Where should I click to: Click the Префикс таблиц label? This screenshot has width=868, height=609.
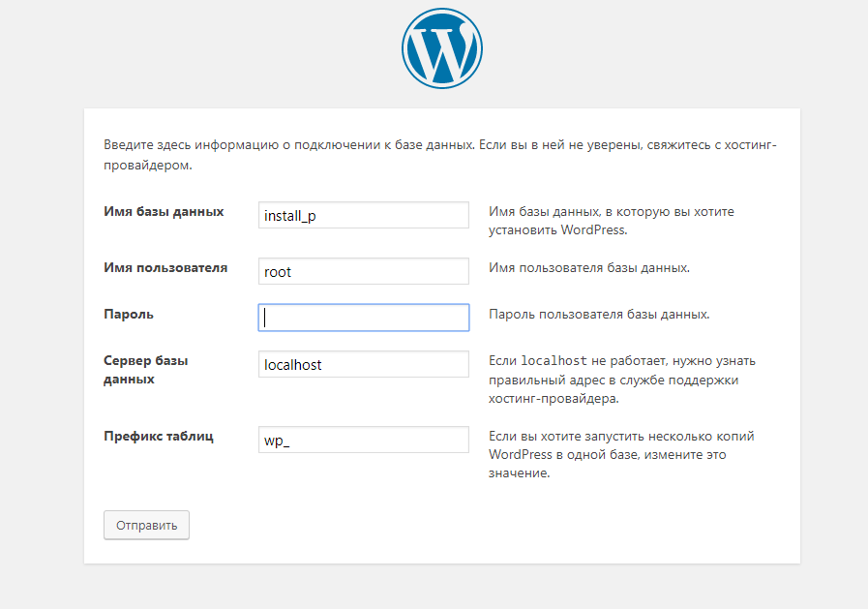point(159,437)
